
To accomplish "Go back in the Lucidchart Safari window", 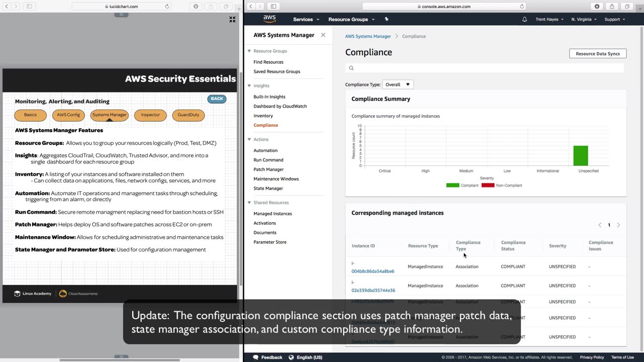I will [x=7, y=7].
